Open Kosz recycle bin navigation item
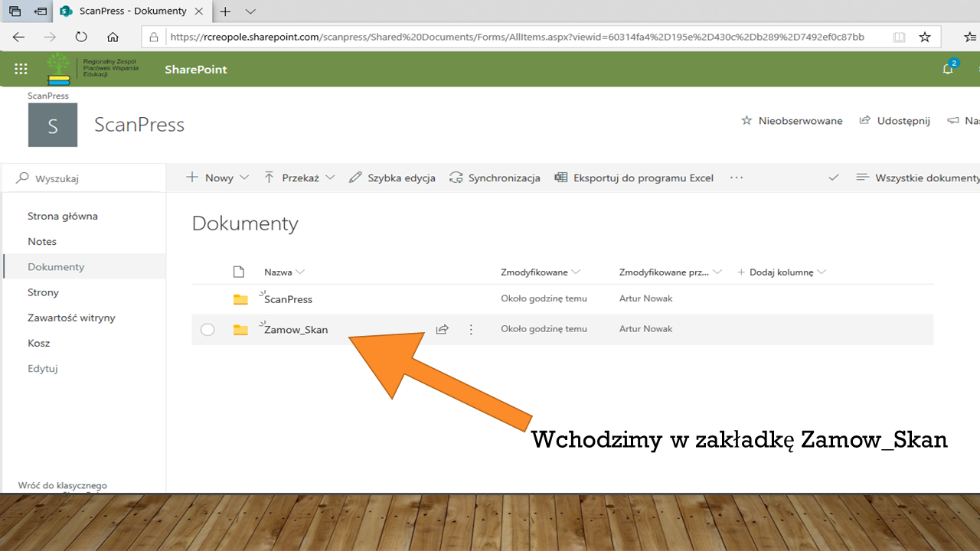Image resolution: width=980 pixels, height=551 pixels. 38,343
